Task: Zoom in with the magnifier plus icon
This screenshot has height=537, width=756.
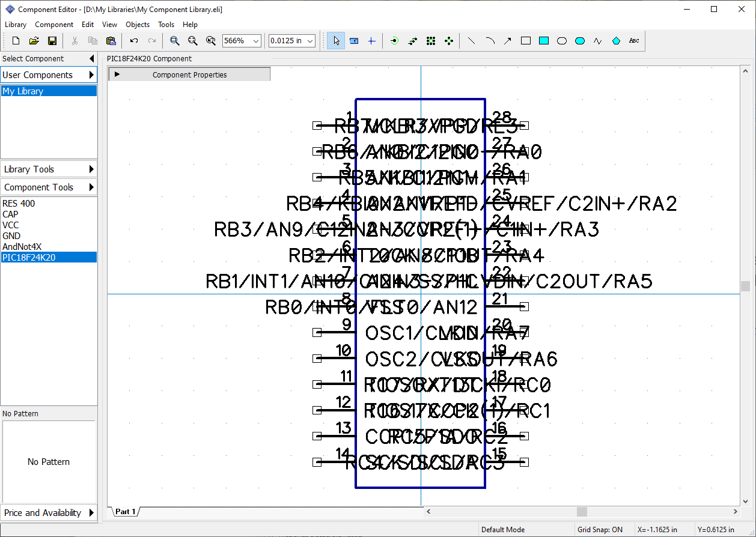Action: point(174,41)
